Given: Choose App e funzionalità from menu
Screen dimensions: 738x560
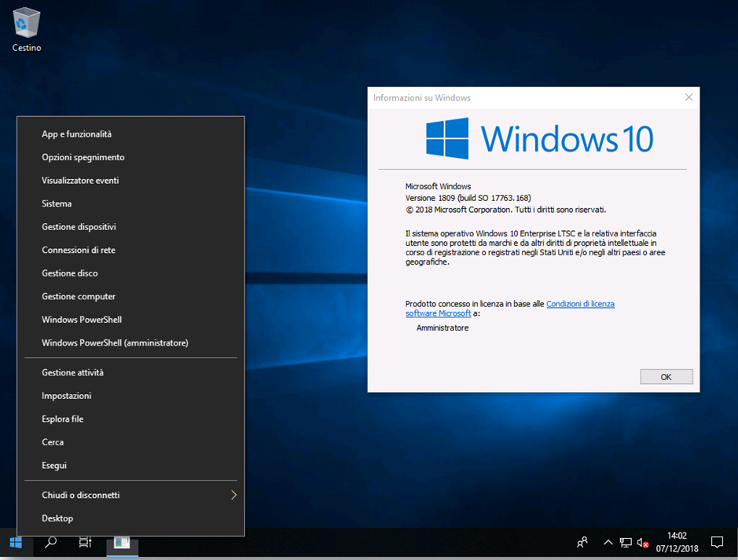Looking at the screenshot, I should [x=130, y=134].
